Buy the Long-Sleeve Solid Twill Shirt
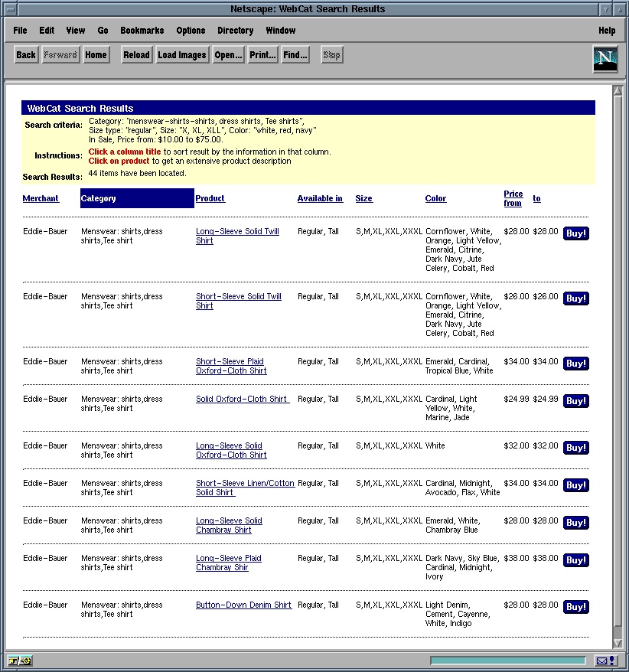 point(576,233)
